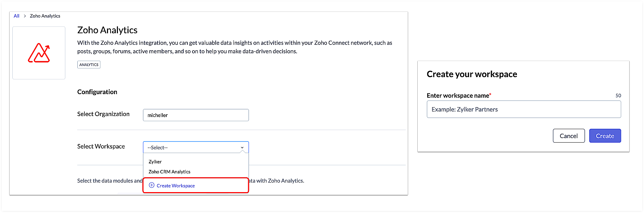This screenshot has width=644, height=213.
Task: Pick the Create Workspace menu entry
Action: 176,186
